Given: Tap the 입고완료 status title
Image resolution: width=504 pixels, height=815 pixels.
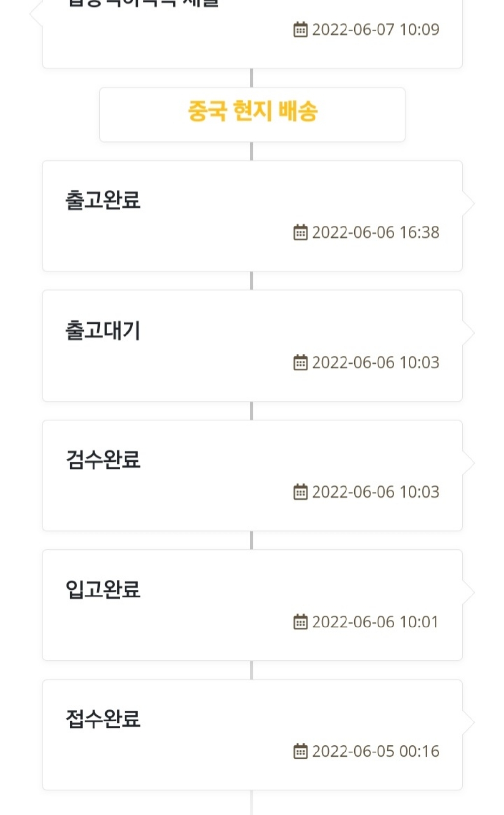Looking at the screenshot, I should [103, 590].
